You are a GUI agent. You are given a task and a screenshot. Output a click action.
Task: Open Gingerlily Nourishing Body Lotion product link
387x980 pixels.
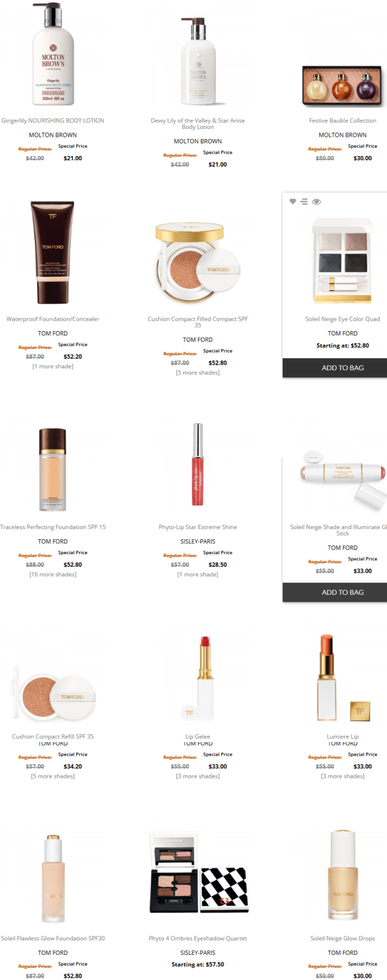[53, 121]
